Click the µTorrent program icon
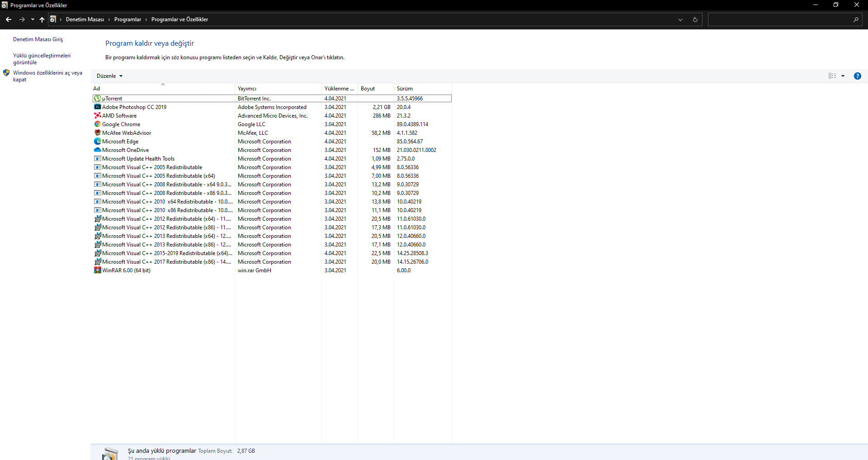868x460 pixels. (x=97, y=99)
